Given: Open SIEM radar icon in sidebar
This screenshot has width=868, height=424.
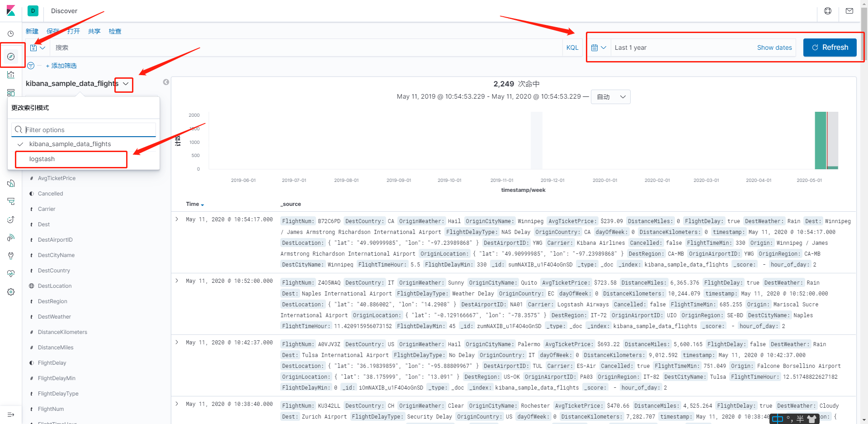Looking at the screenshot, I should [11, 238].
